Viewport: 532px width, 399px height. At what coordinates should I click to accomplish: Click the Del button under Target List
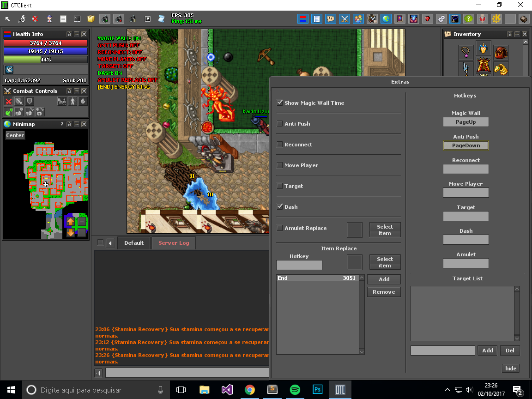click(x=510, y=351)
